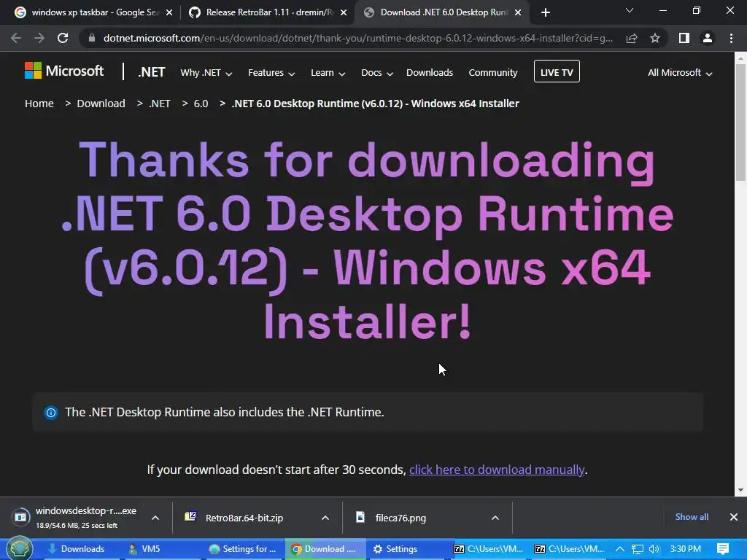The height and width of the screenshot is (560, 747).
Task: Click the share page icon in address bar
Action: 632,38
